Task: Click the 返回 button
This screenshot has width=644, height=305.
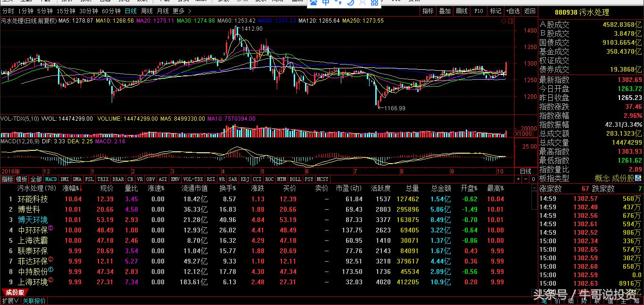Action: (529, 11)
